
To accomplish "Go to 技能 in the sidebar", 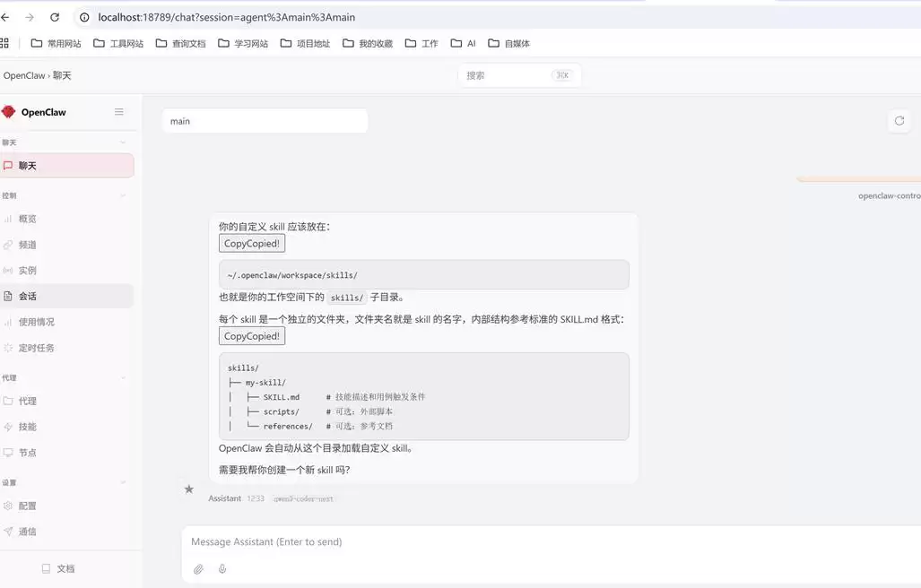I will pyautogui.click(x=28, y=428).
